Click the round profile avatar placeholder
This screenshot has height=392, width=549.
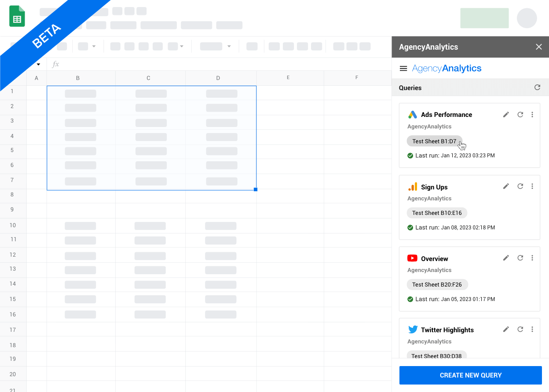click(527, 18)
